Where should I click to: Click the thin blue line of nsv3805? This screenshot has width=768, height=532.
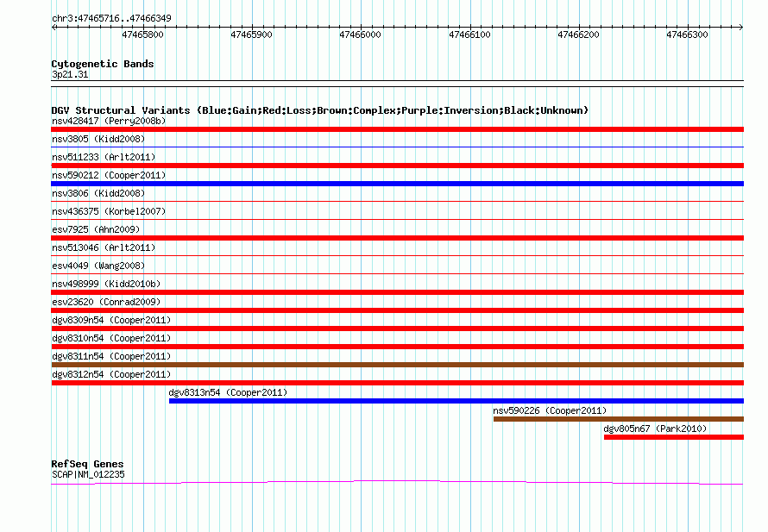tap(397, 147)
